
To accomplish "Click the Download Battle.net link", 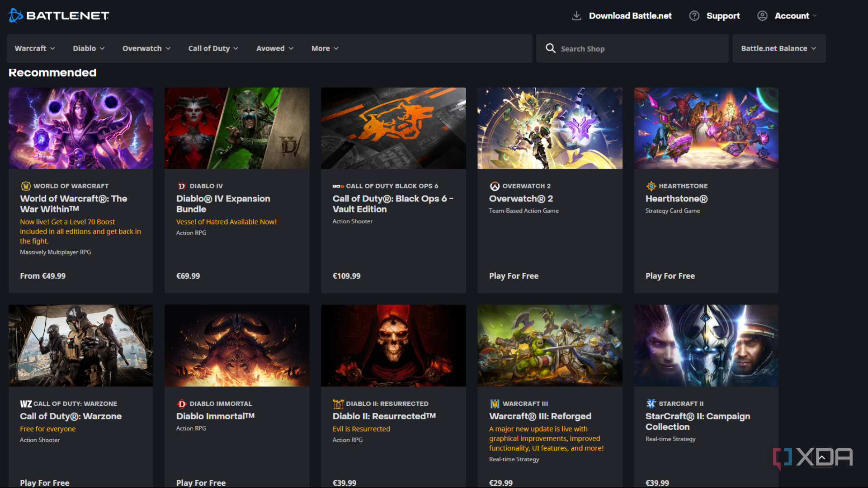I will (630, 16).
